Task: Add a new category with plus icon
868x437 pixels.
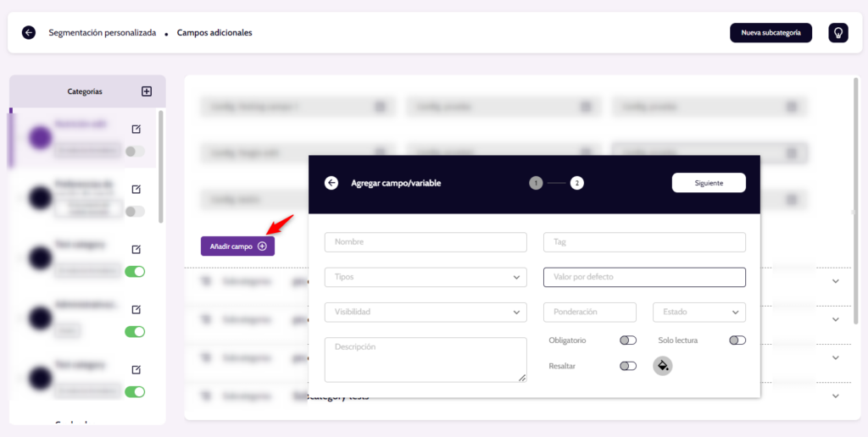Action: (x=146, y=91)
